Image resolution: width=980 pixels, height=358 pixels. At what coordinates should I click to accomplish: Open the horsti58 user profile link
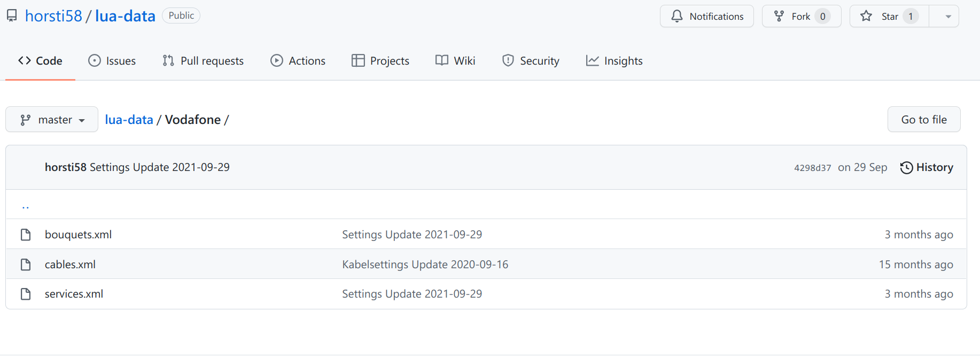click(53, 16)
